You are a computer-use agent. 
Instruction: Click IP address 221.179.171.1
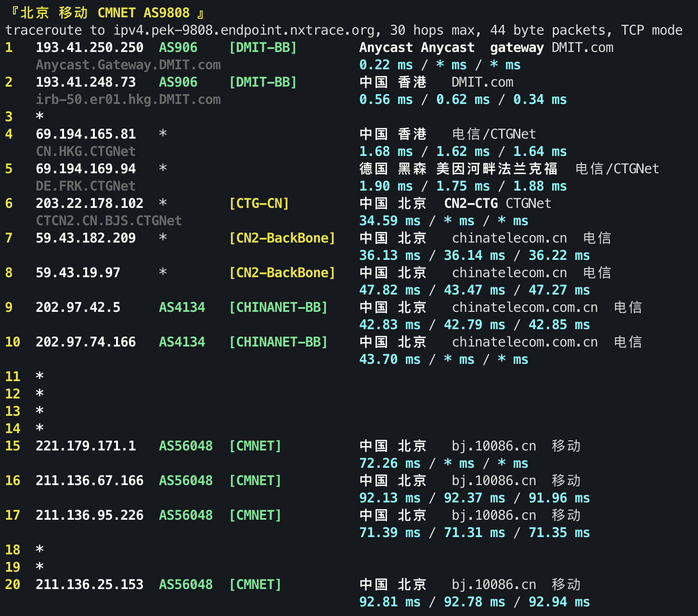click(86, 446)
